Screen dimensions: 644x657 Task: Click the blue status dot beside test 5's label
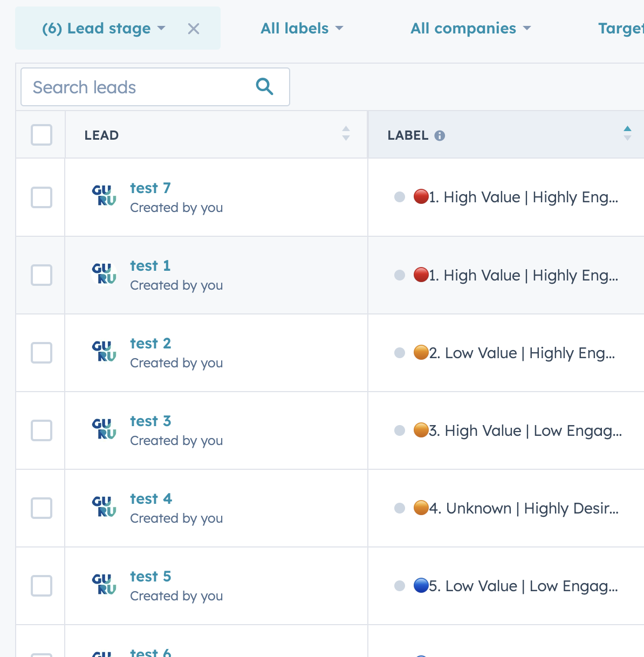click(x=421, y=585)
